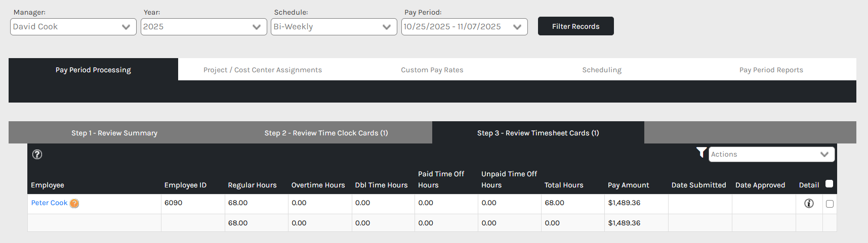Click totals row pay amount $1,489.36

pos(636,223)
